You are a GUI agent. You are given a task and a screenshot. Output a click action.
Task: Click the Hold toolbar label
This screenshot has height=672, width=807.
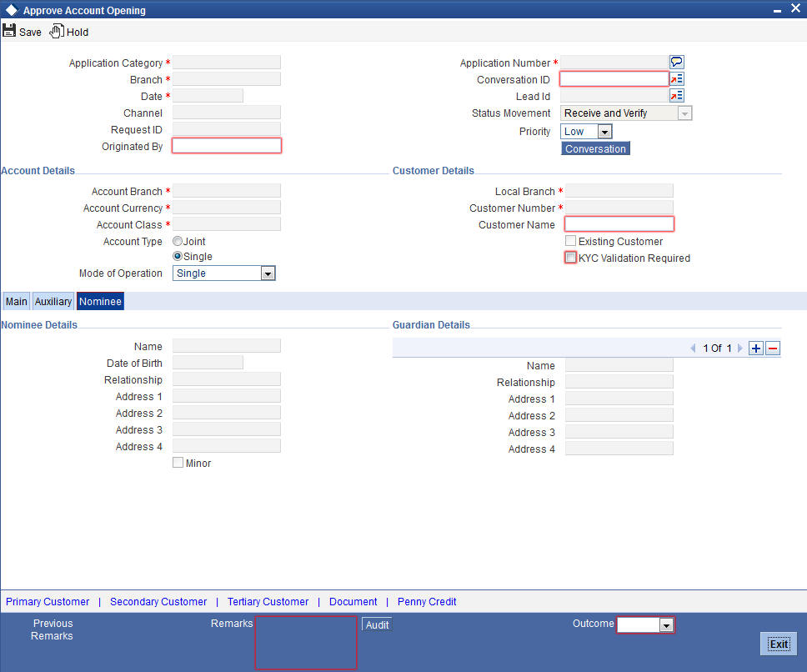[x=78, y=32]
